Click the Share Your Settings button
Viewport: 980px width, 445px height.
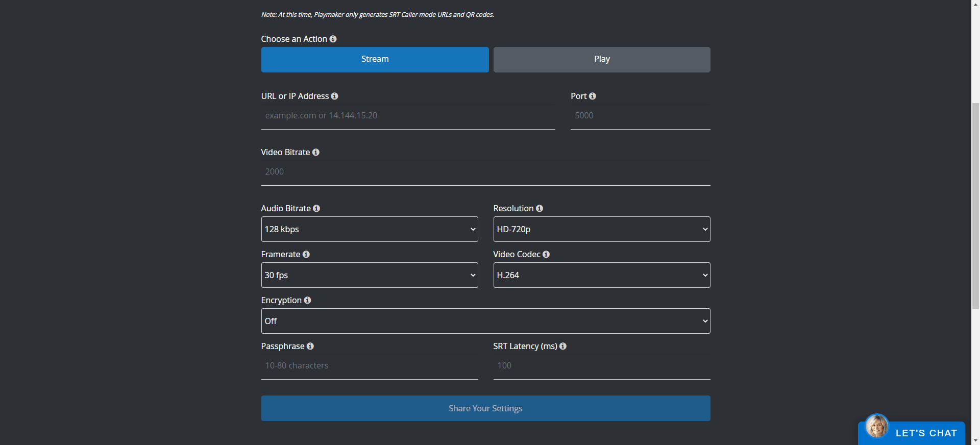[x=485, y=408]
